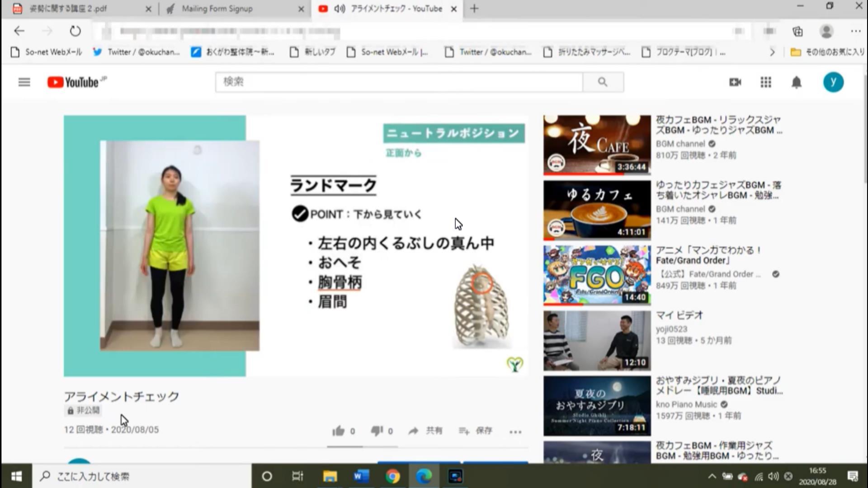868x488 pixels.
Task: Open the マイ ビデオ video link
Action: coord(679,315)
